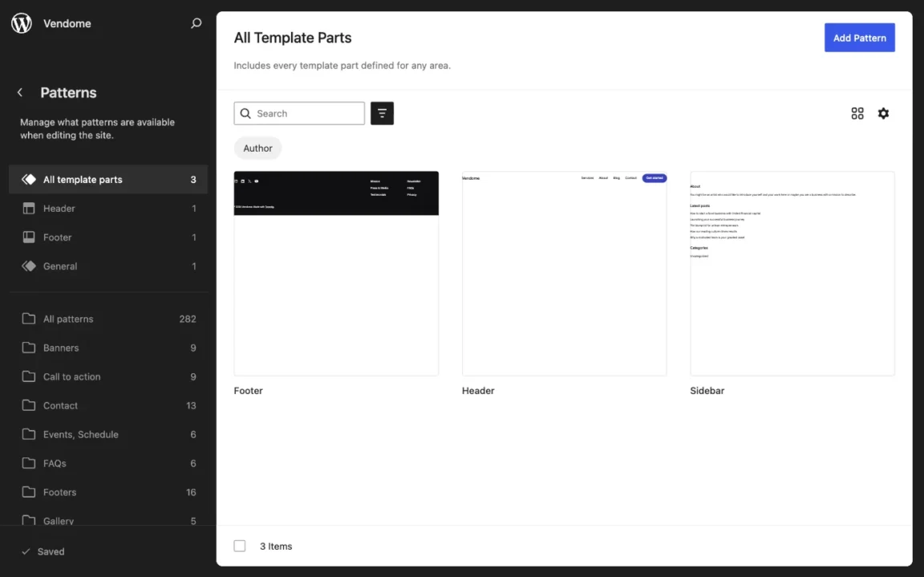Click the search magnifier icon
This screenshot has height=577, width=924.
(196, 23)
